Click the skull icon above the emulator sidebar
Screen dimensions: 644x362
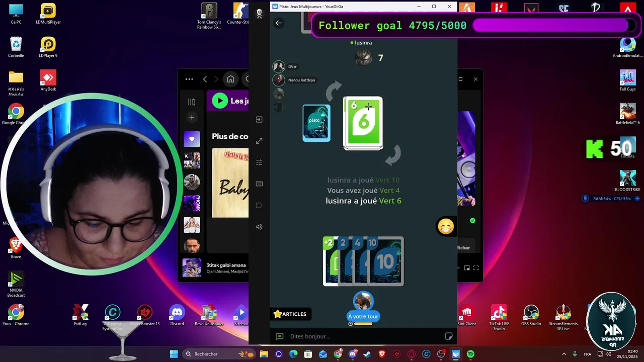coord(259,14)
